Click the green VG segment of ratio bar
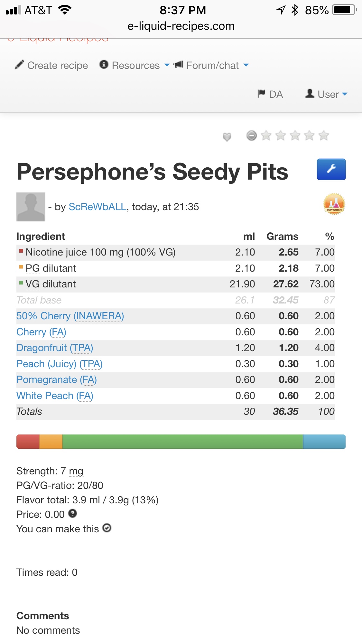Image resolution: width=362 pixels, height=644 pixels. 182,442
